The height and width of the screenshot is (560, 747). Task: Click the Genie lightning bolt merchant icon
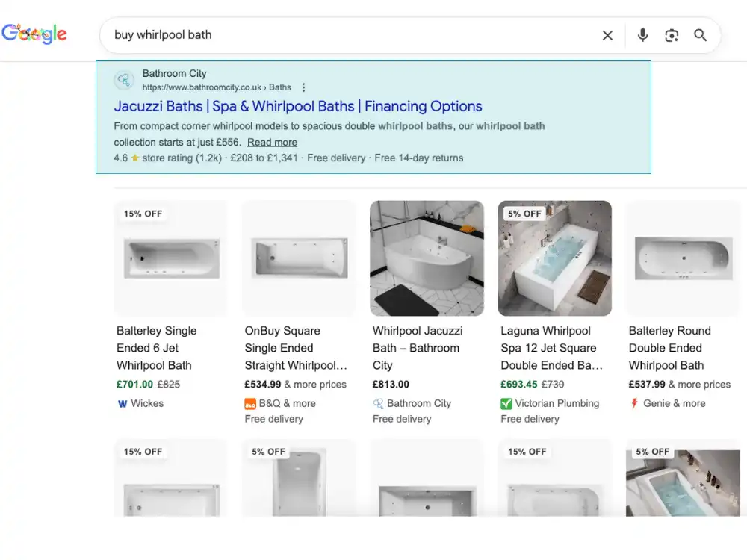point(633,403)
